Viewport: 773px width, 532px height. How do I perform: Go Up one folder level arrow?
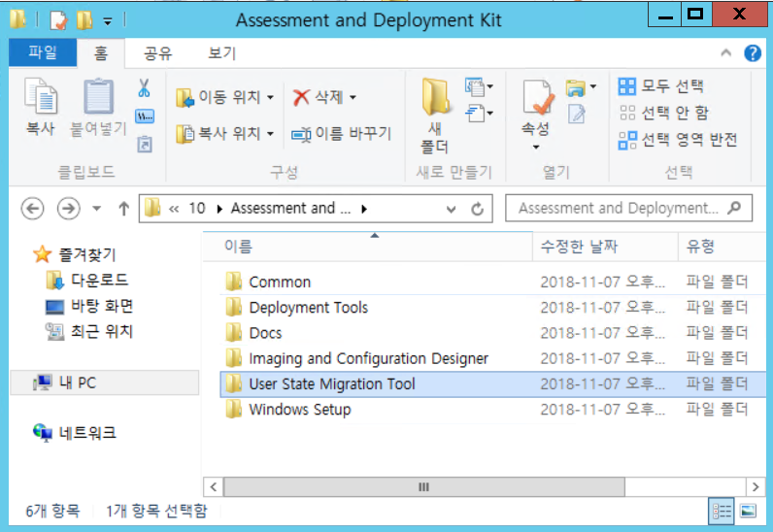click(123, 209)
